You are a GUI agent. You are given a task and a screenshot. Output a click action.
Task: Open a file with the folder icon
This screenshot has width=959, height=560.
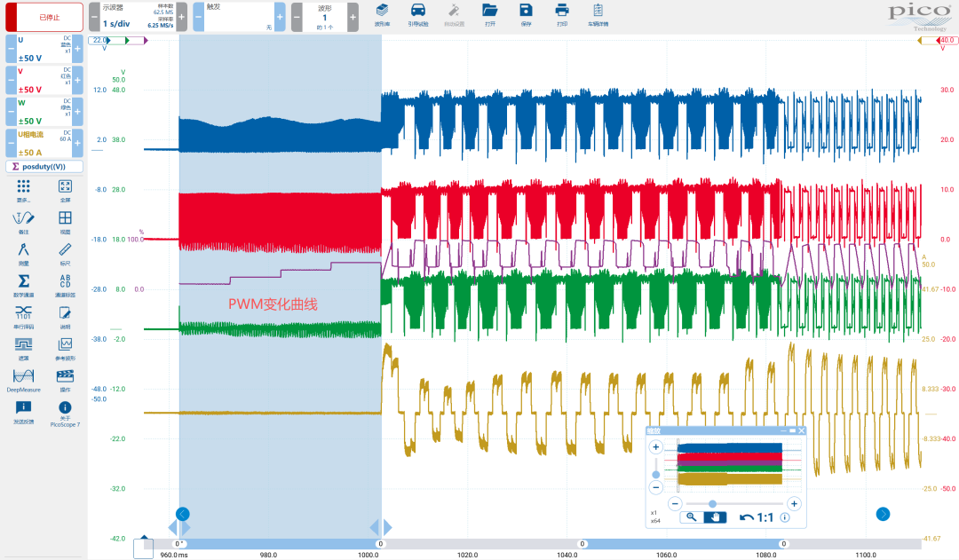[x=490, y=15]
